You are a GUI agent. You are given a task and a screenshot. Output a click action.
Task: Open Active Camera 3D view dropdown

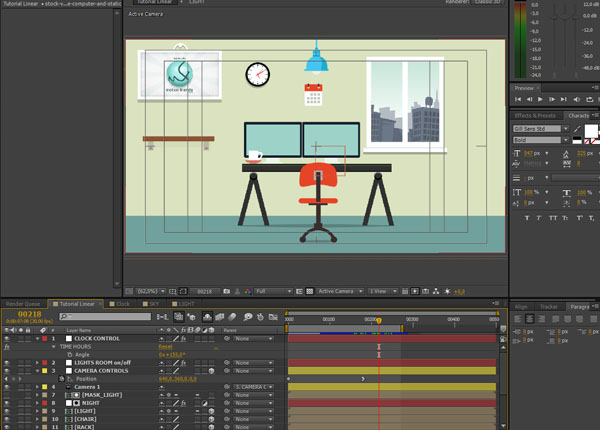340,292
